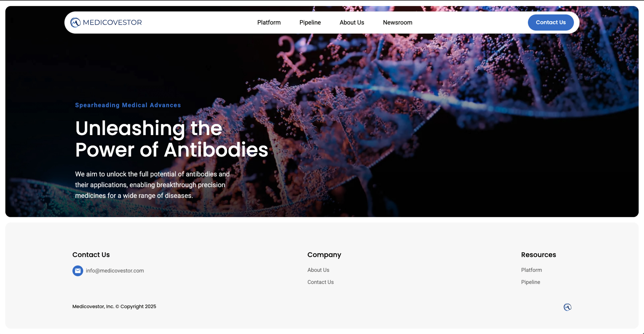
Task: Click the Medicovestor copyright 2025 text
Action: pos(114,306)
